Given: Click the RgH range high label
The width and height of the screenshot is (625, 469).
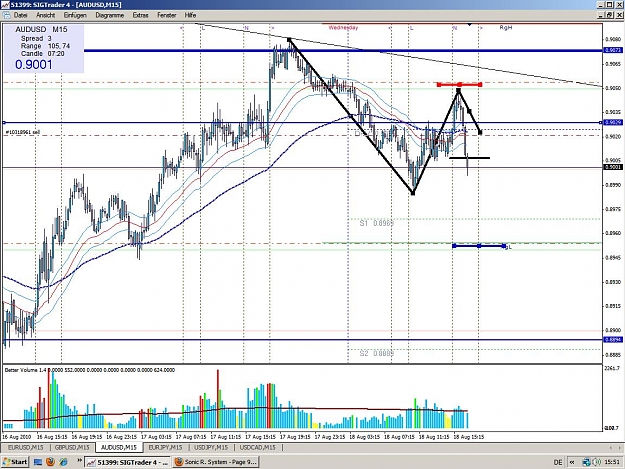Looking at the screenshot, I should 505,28.
